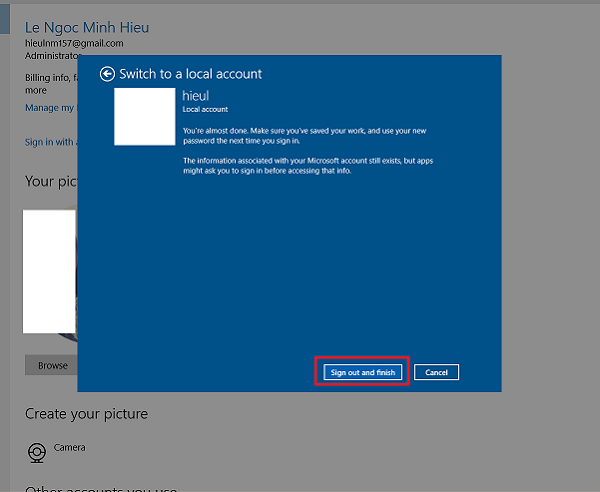Screen dimensions: 600x492
Task: Click the back arrow in the dialog
Action: (x=107, y=74)
